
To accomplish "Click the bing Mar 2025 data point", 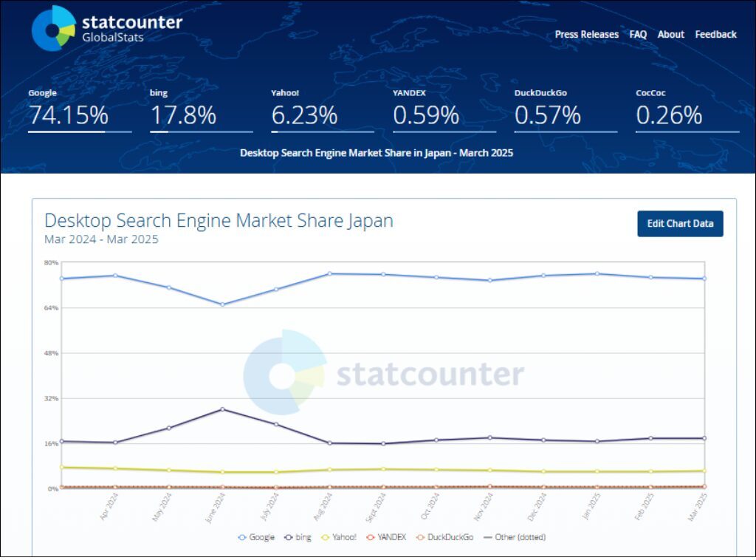I will tap(704, 438).
